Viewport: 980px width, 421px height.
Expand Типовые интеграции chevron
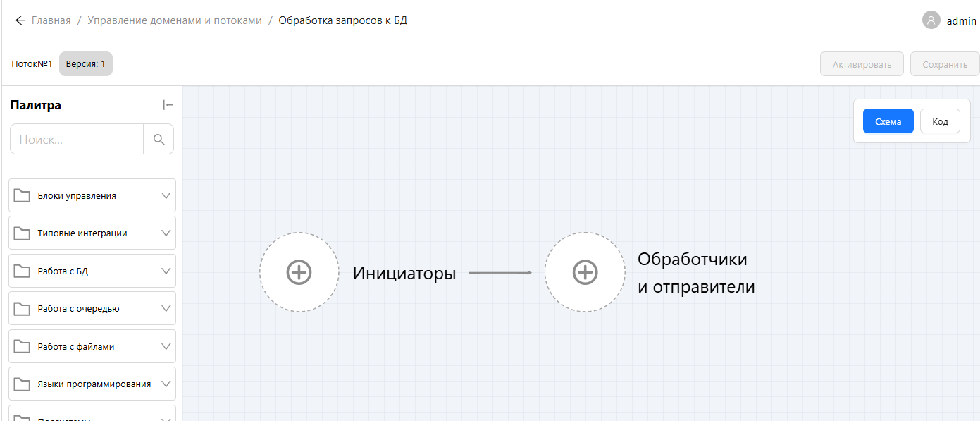166,233
